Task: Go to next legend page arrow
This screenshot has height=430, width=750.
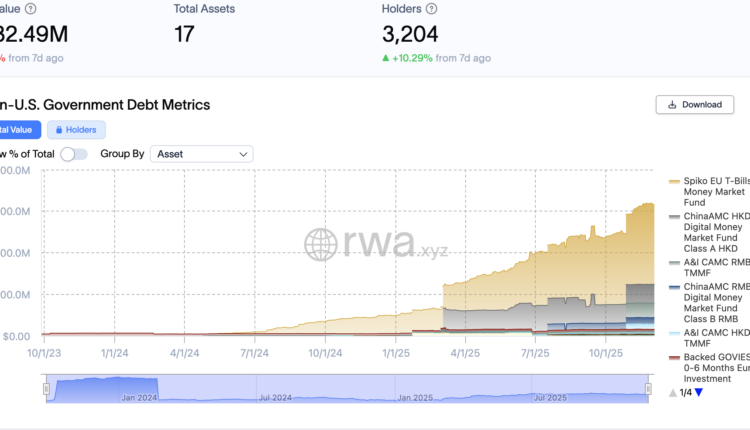Action: (x=699, y=392)
